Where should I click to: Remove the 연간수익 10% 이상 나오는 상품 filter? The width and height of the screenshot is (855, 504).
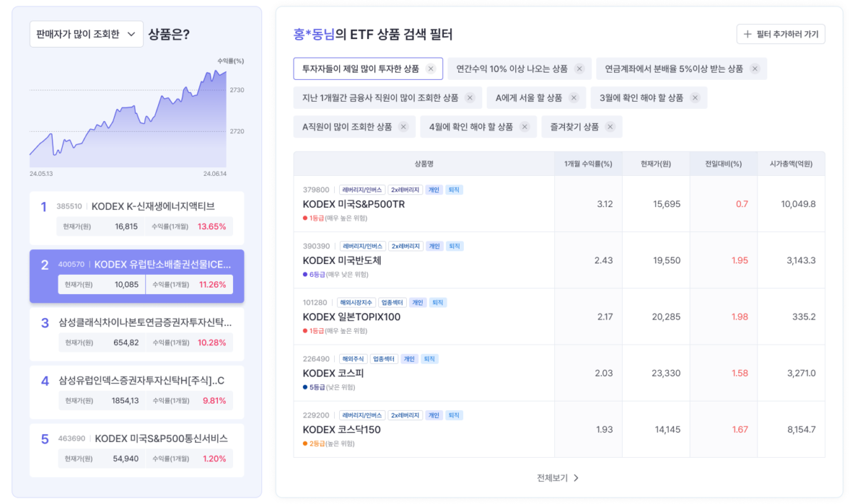point(579,69)
